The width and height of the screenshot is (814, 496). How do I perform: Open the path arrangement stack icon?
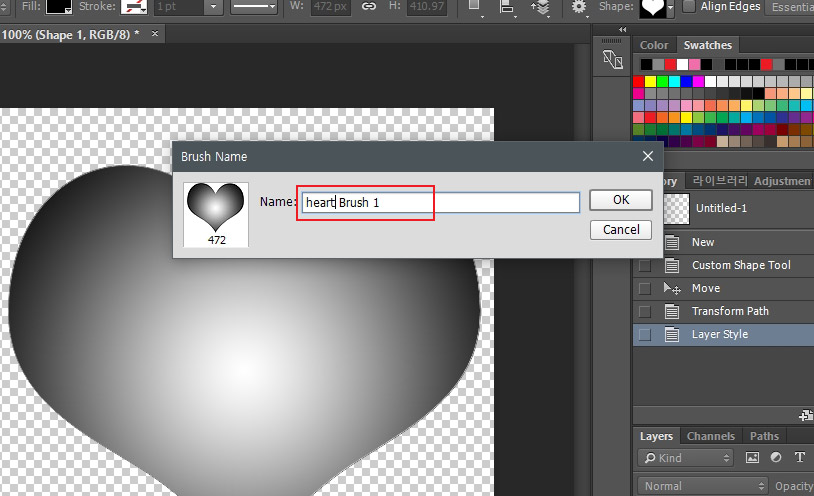click(x=540, y=7)
